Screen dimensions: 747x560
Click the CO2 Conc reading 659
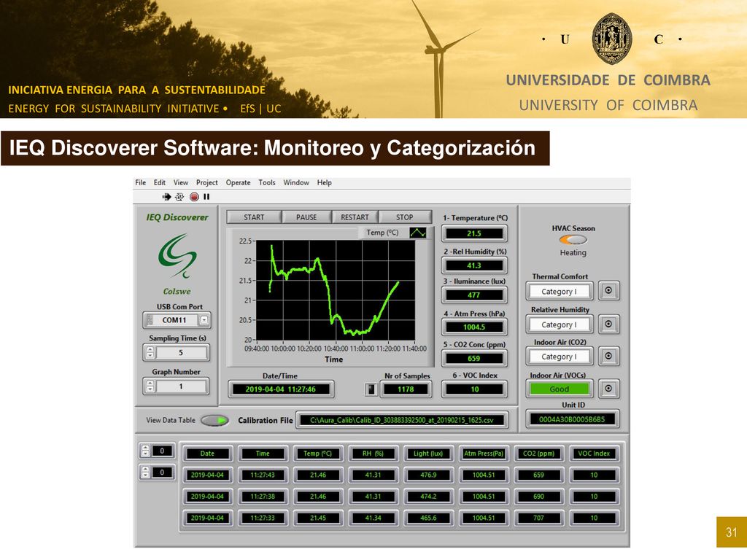pyautogui.click(x=474, y=359)
